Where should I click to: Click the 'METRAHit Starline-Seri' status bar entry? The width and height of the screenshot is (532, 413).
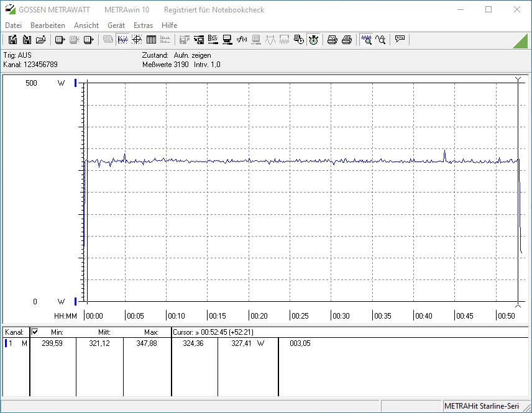482,406
